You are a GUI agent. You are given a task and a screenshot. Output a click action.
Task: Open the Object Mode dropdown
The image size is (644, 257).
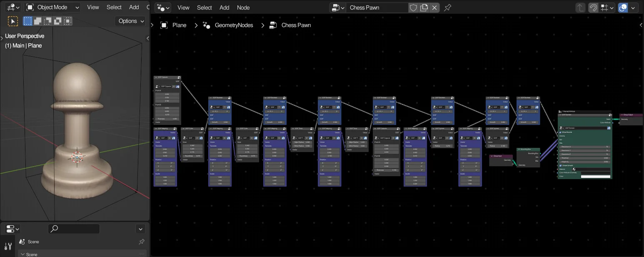pos(52,7)
